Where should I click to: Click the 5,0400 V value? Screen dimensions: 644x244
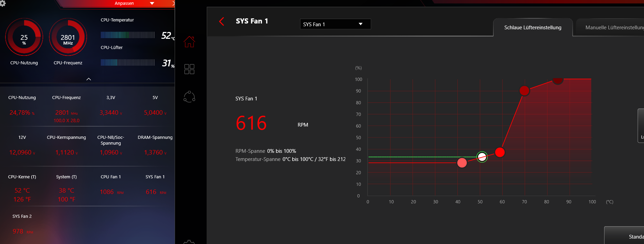pos(155,113)
